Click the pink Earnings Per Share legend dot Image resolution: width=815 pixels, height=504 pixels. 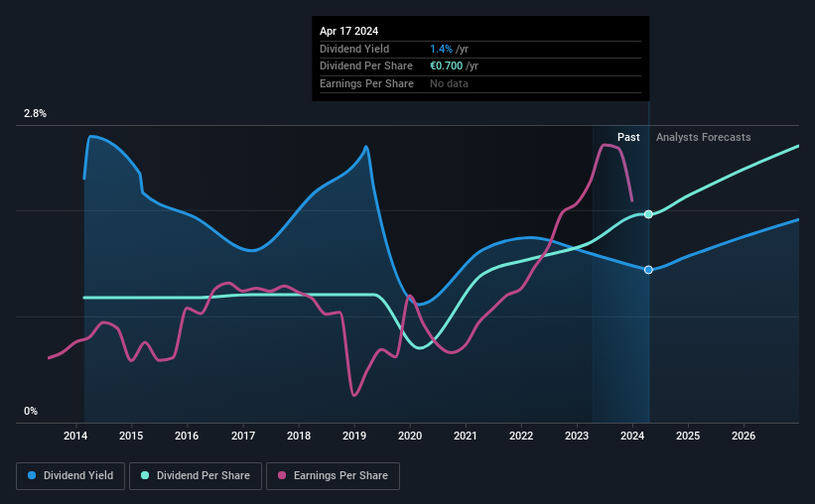pyautogui.click(x=282, y=475)
